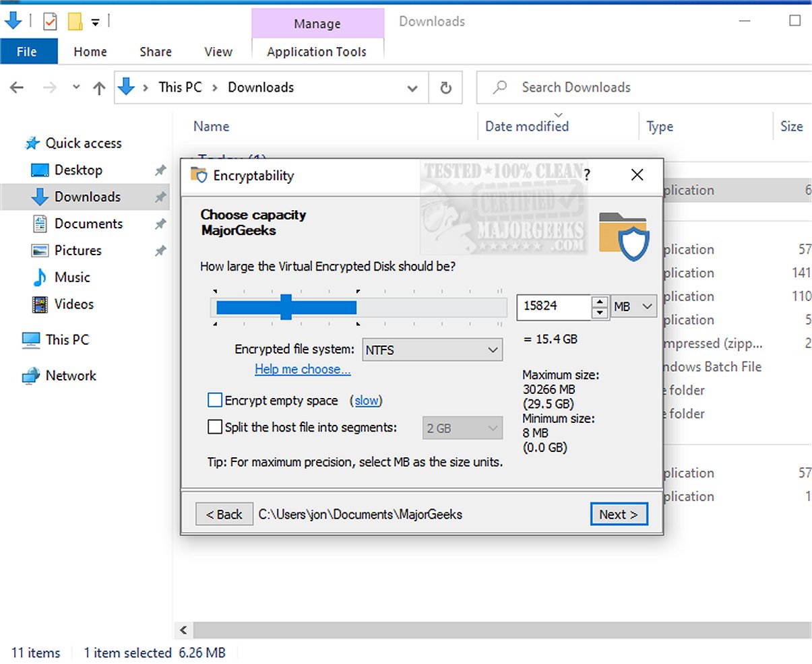
Task: Click the Back button in Encryptability
Action: click(x=224, y=514)
